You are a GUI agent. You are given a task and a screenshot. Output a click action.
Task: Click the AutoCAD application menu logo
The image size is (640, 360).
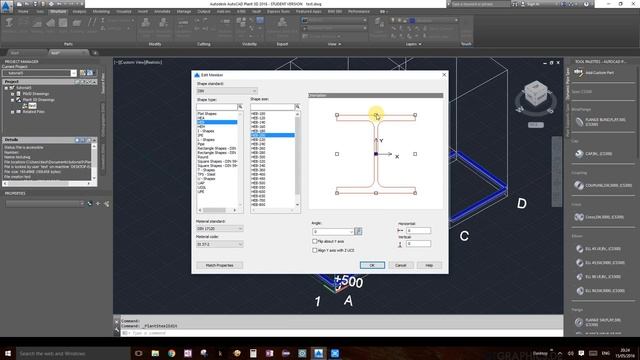6,7
